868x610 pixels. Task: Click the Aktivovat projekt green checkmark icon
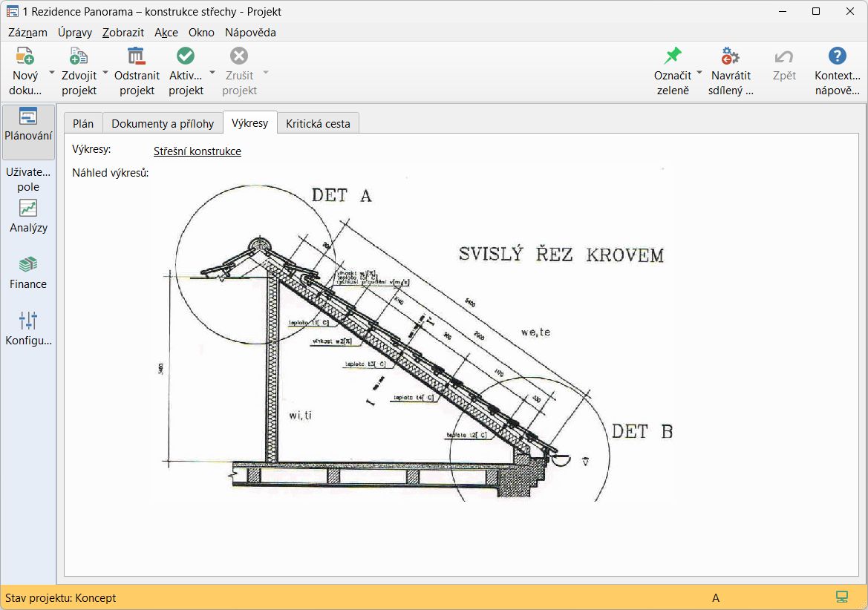[x=186, y=56]
